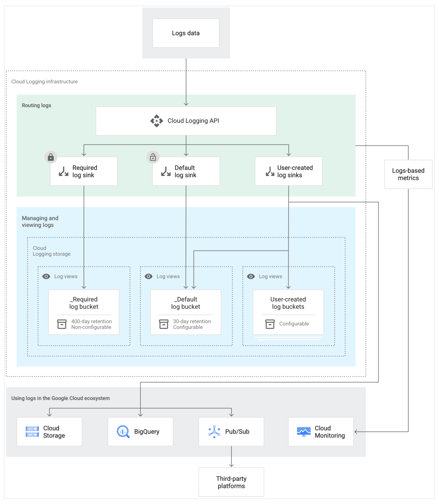Click Log views text above _Default log bucket
Screen dimensions: 439x504
coord(168,276)
